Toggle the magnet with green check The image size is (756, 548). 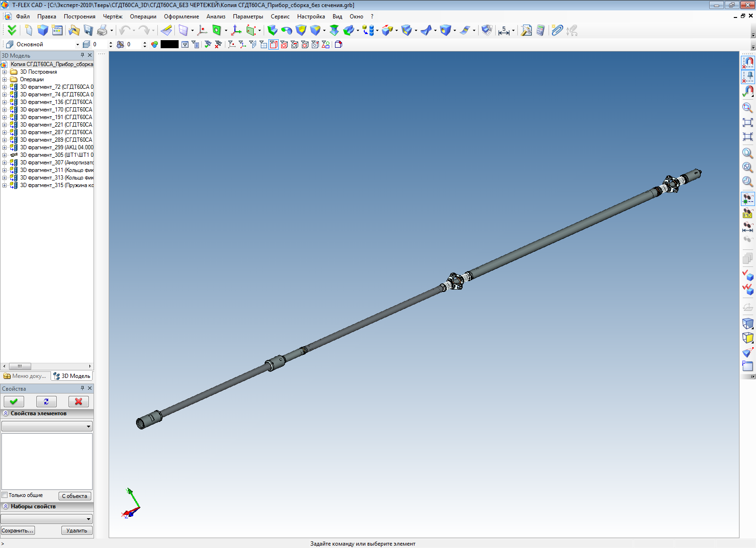(x=747, y=91)
